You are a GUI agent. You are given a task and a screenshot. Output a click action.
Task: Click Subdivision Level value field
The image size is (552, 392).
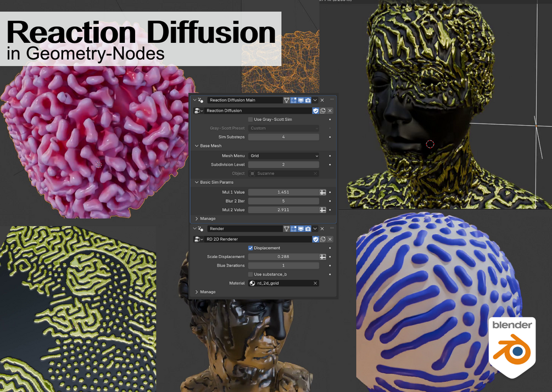[283, 165]
